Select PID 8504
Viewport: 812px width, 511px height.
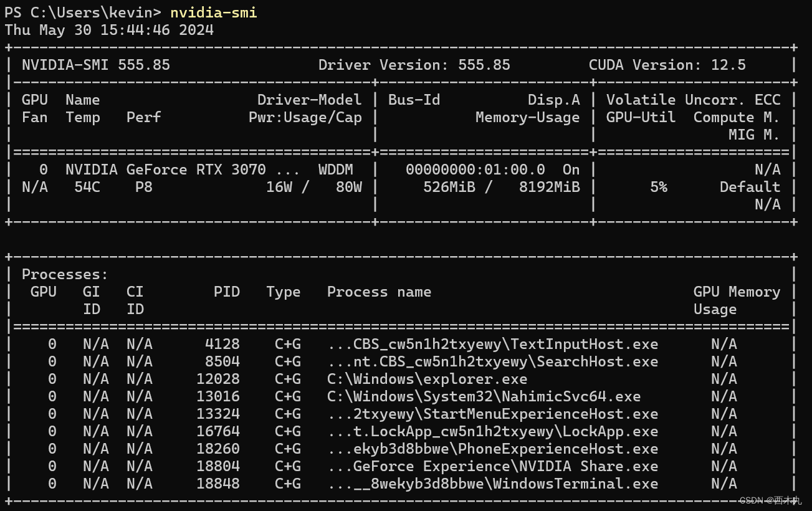[222, 361]
